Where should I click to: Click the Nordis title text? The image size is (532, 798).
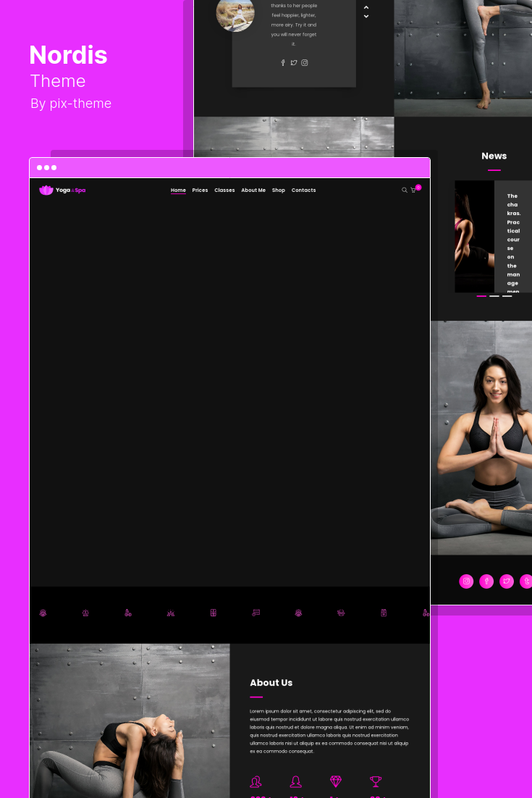68,55
